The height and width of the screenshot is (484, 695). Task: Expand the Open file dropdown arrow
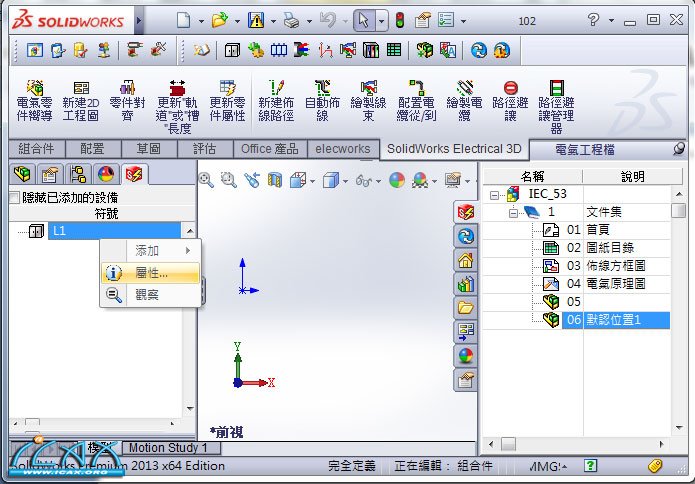tap(237, 21)
